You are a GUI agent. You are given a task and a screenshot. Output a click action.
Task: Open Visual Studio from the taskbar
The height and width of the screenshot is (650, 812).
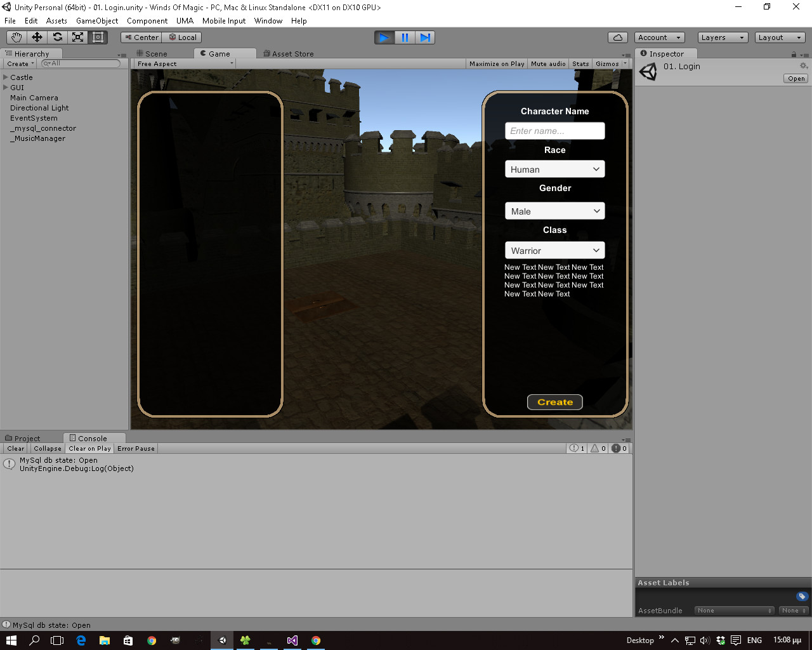(x=292, y=640)
